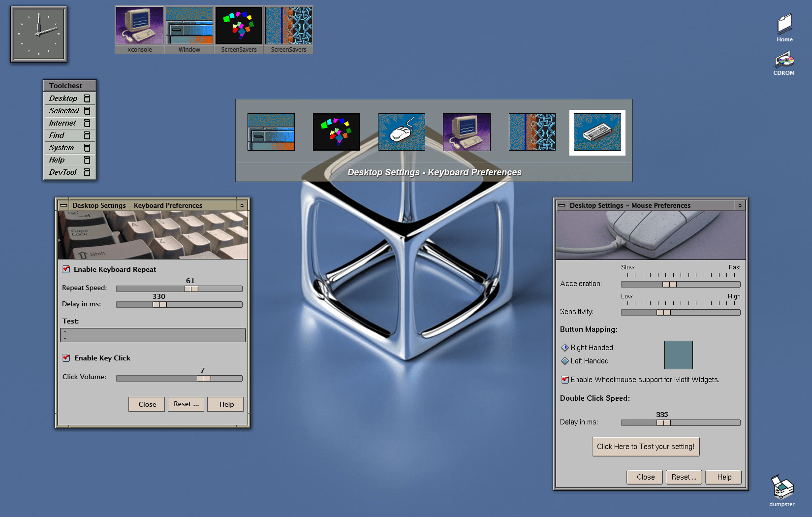Expand the System menu in Toolchest
The width and height of the screenshot is (812, 517).
coord(70,148)
